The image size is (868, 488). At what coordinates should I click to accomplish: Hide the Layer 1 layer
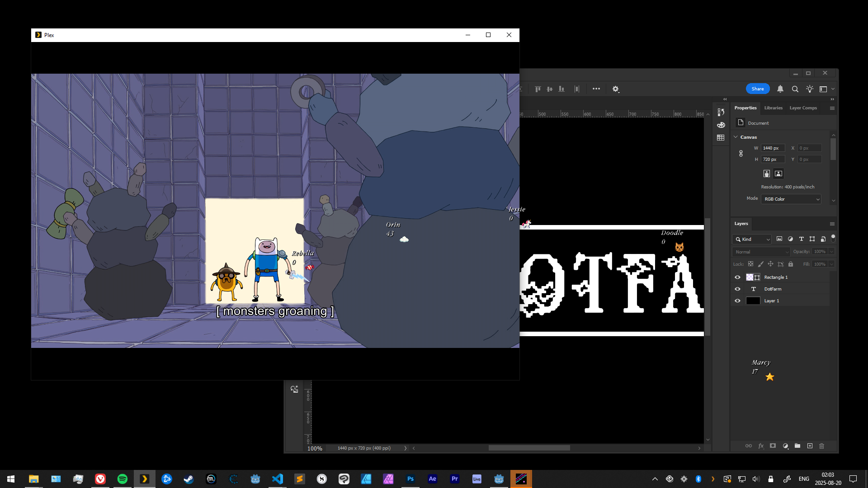(x=737, y=301)
